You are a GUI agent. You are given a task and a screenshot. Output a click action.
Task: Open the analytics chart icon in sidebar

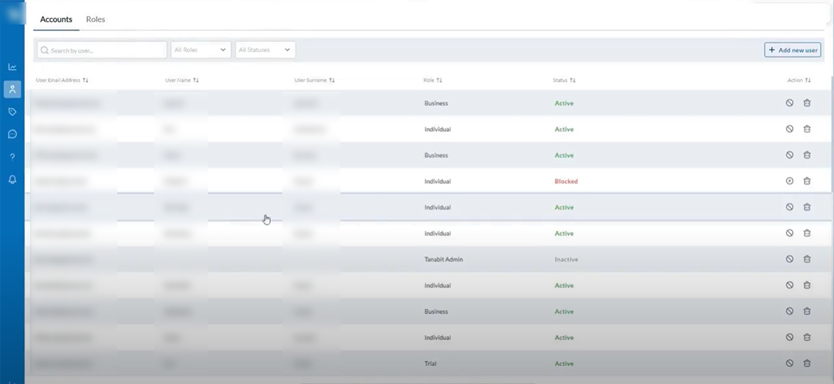click(12, 67)
